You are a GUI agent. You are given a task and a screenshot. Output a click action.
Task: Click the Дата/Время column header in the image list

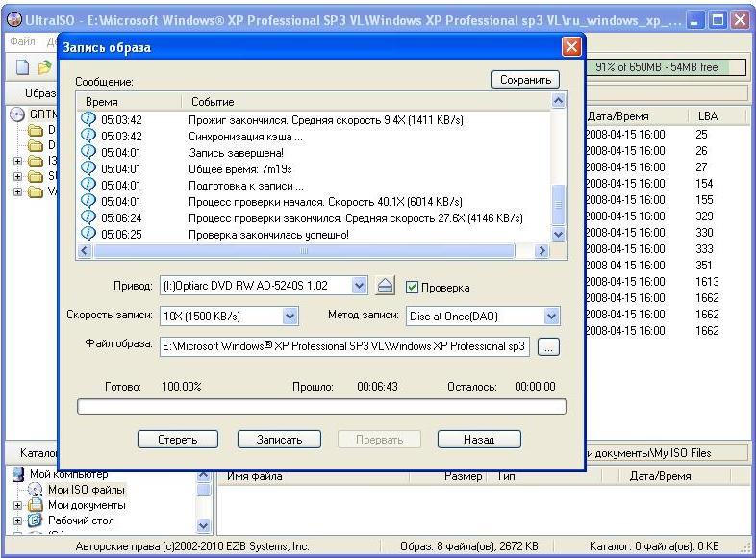(637, 115)
